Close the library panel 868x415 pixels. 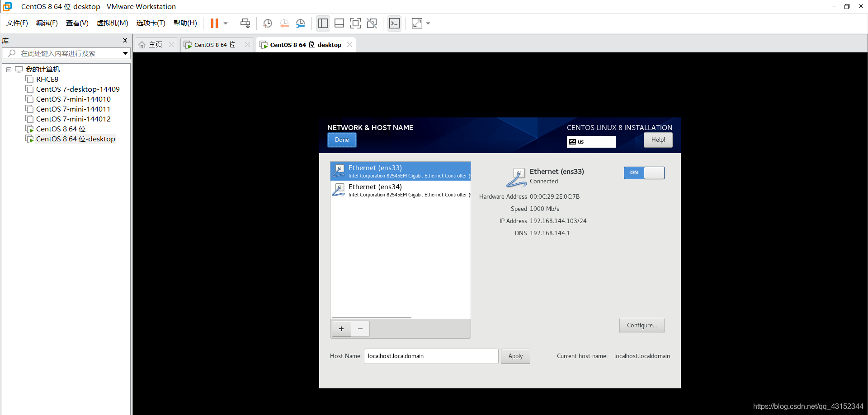(125, 41)
